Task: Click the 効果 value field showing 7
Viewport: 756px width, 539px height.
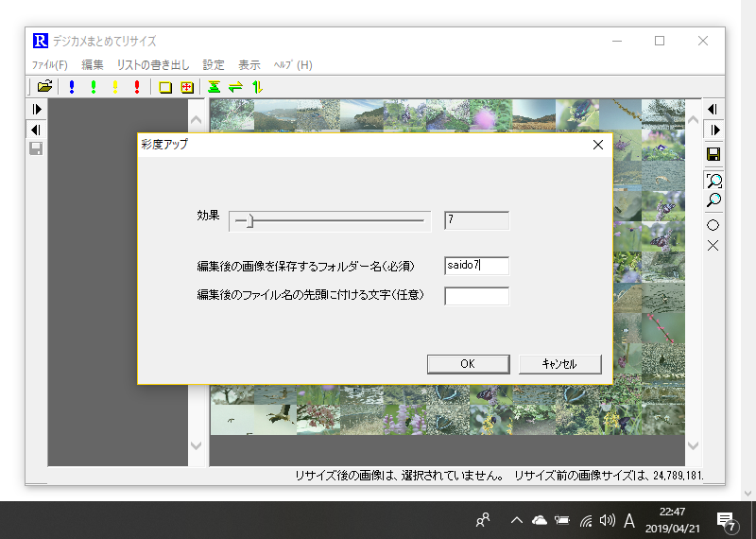Action: pos(476,220)
